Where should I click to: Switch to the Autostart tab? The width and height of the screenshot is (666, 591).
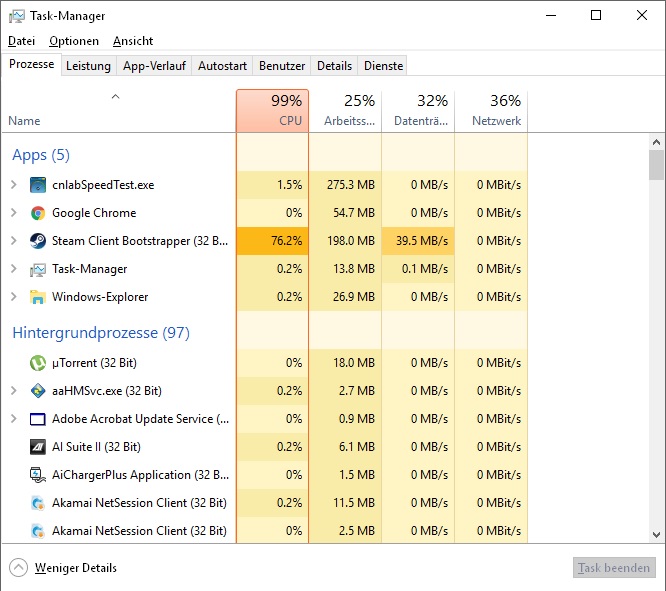pos(222,66)
